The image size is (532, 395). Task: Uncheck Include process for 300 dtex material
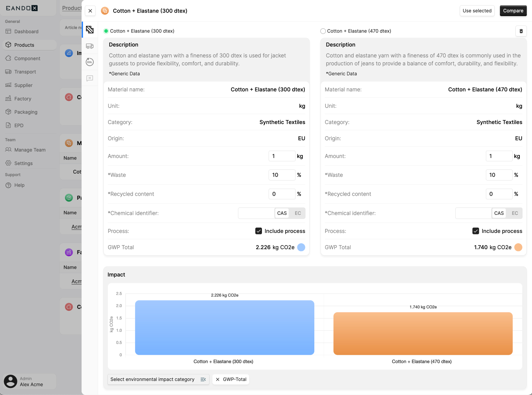(x=259, y=231)
